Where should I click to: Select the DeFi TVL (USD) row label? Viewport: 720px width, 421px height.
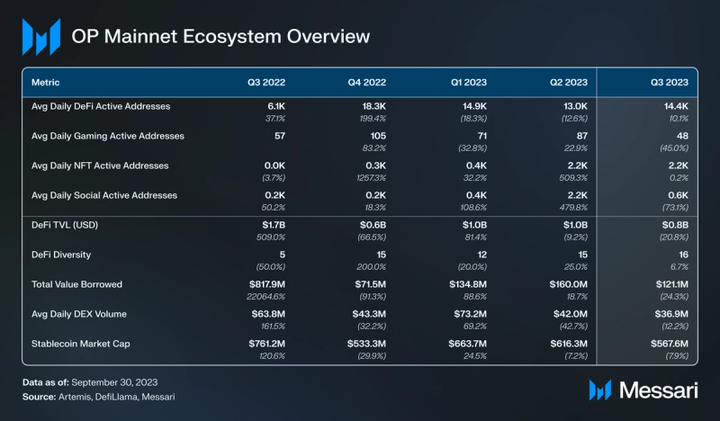point(66,225)
